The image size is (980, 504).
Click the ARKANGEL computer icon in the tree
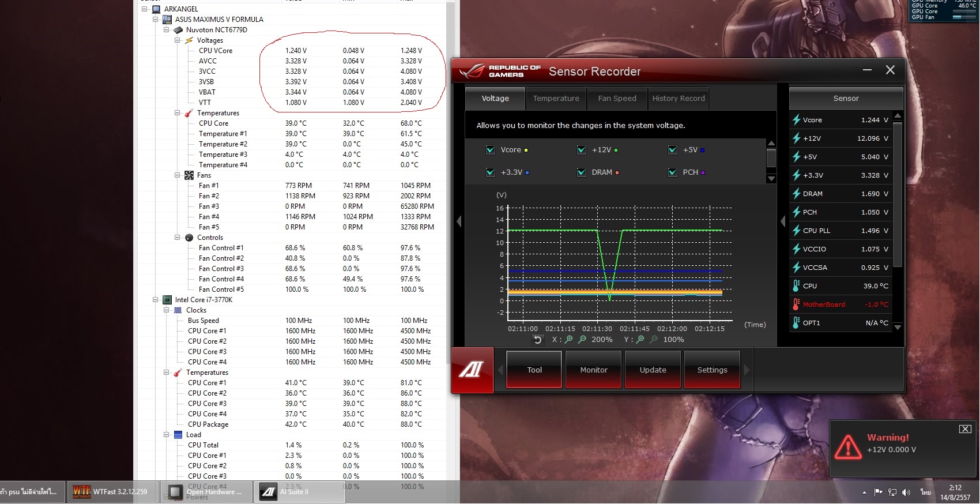[x=156, y=9]
